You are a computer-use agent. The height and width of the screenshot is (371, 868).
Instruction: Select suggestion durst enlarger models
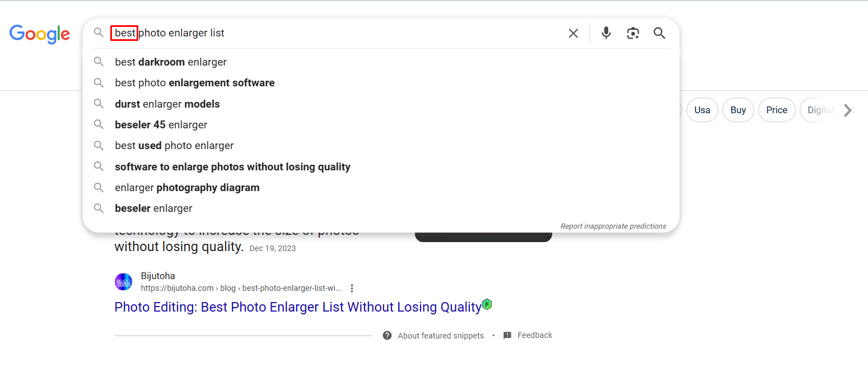point(381,104)
